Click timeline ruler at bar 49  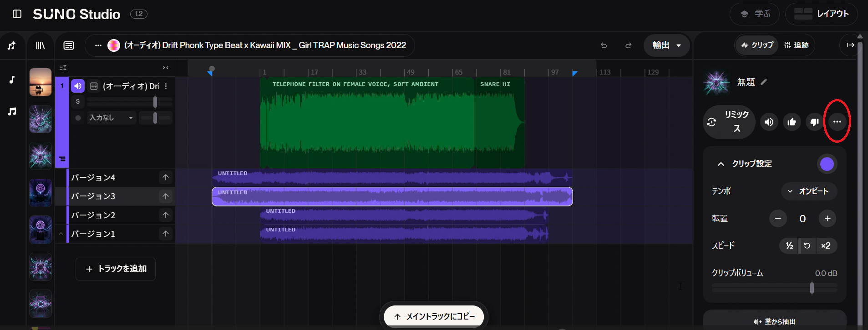pos(410,72)
